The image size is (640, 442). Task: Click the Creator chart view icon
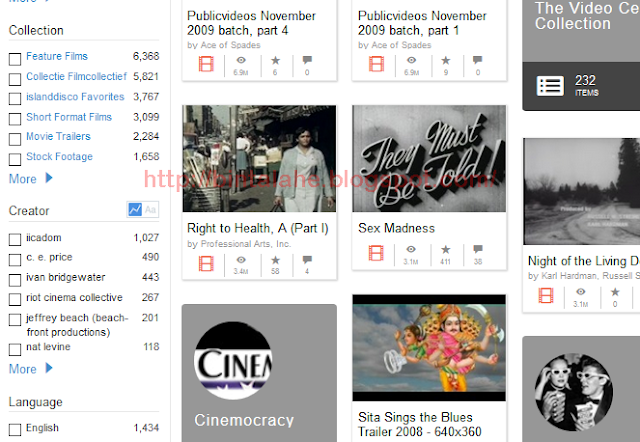coord(135,209)
